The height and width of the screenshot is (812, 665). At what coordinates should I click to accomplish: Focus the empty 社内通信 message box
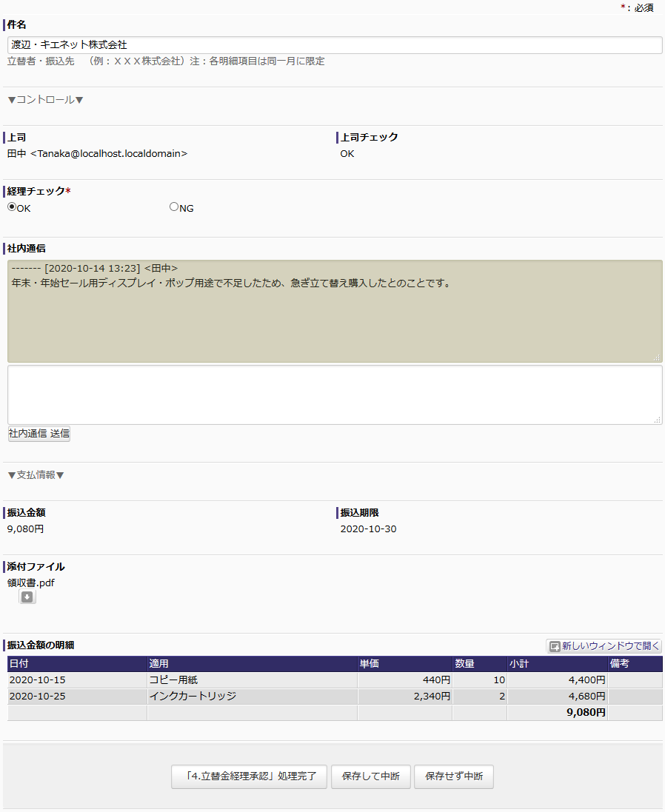point(335,395)
